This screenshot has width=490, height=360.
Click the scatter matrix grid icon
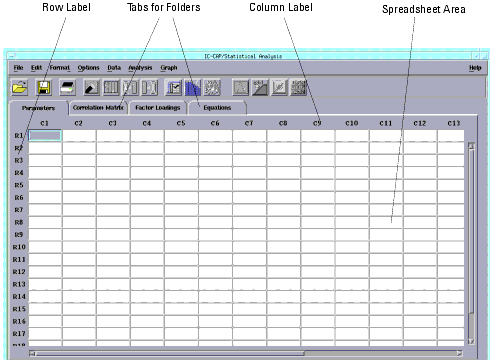(299, 88)
